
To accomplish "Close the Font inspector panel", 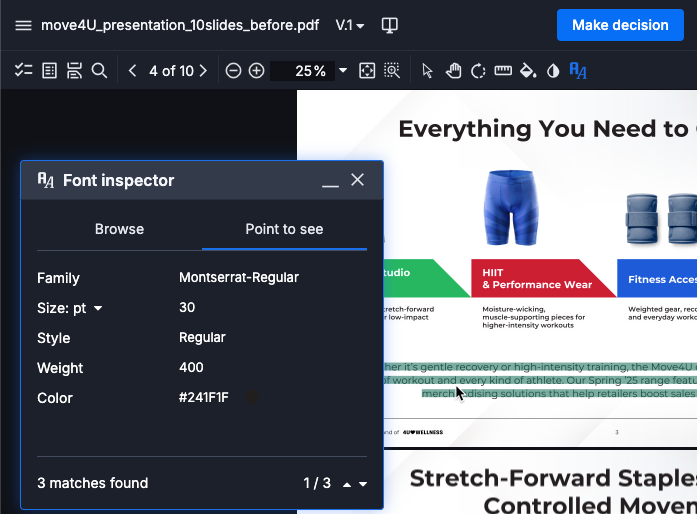I will 357,180.
